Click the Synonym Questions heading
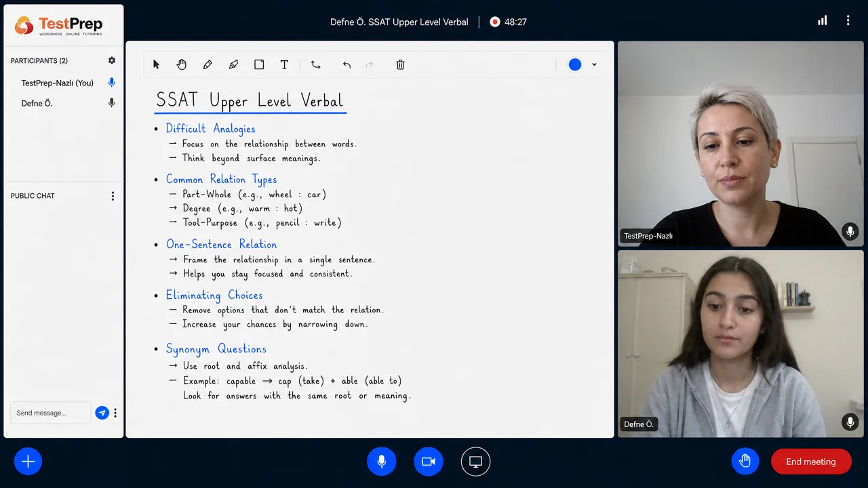This screenshot has height=488, width=868. point(216,349)
